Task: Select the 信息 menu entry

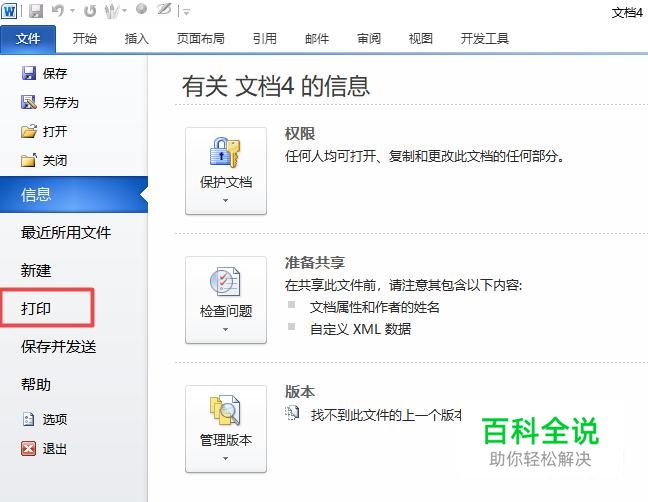Action: tap(74, 194)
